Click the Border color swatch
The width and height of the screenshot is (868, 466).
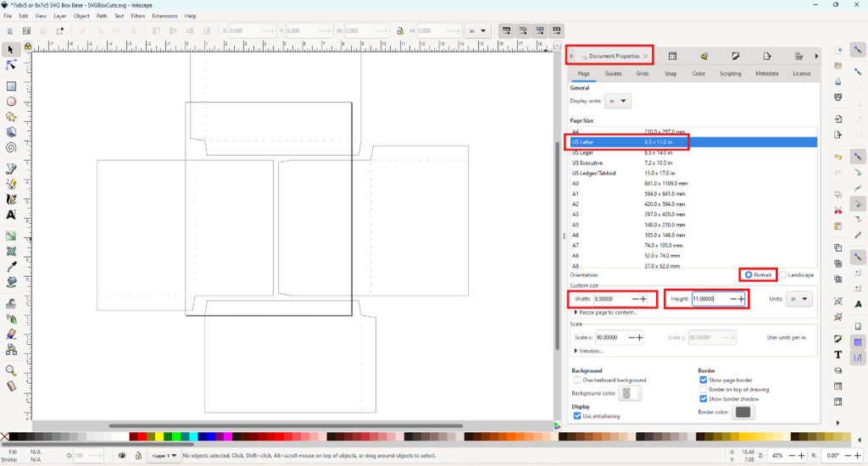(743, 413)
